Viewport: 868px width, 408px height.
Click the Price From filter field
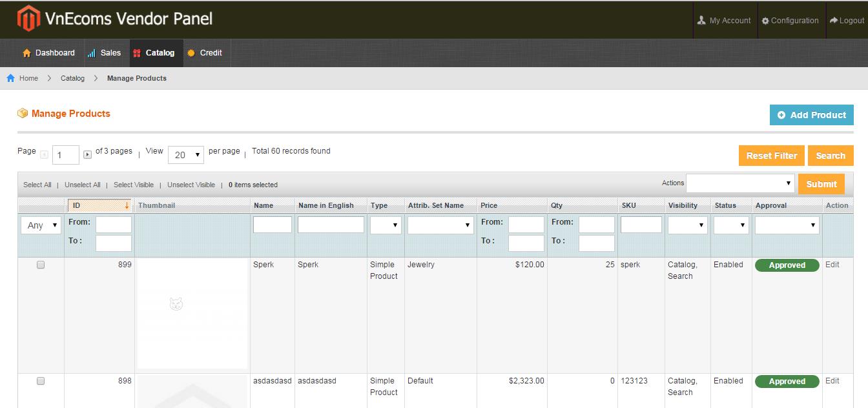tap(526, 225)
